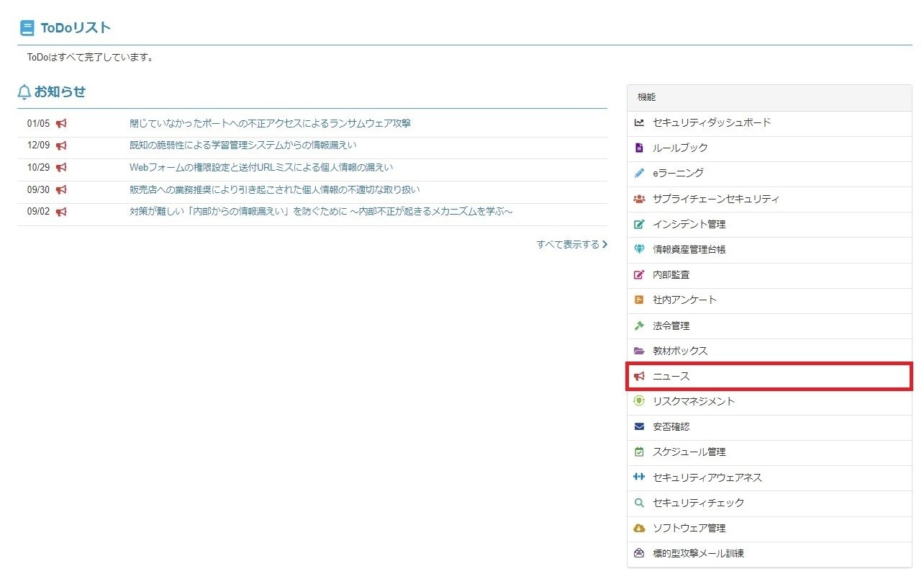Click the セキュリティアウェアネス dumbbell icon
This screenshot has height=574, width=924.
click(x=639, y=477)
